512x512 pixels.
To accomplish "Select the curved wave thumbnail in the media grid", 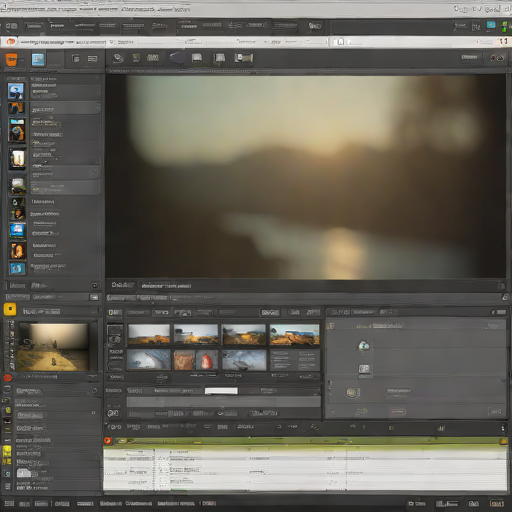I will (149, 360).
